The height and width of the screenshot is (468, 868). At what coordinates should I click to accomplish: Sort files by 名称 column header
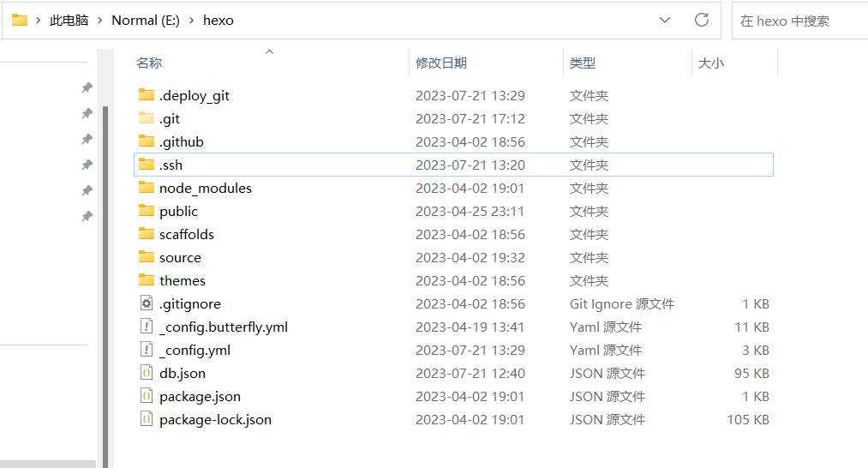coord(149,63)
